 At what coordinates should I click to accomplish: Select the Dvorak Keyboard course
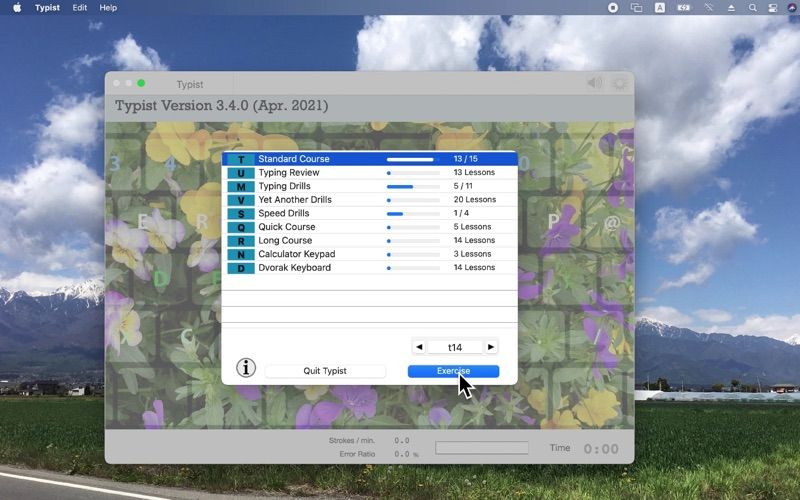point(369,268)
